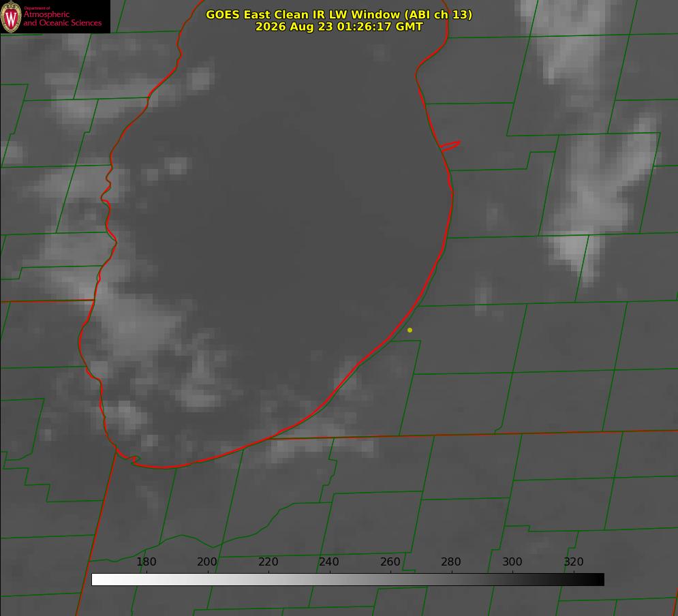
Task: Click the 280 tick label on colorbar
Action: click(451, 561)
